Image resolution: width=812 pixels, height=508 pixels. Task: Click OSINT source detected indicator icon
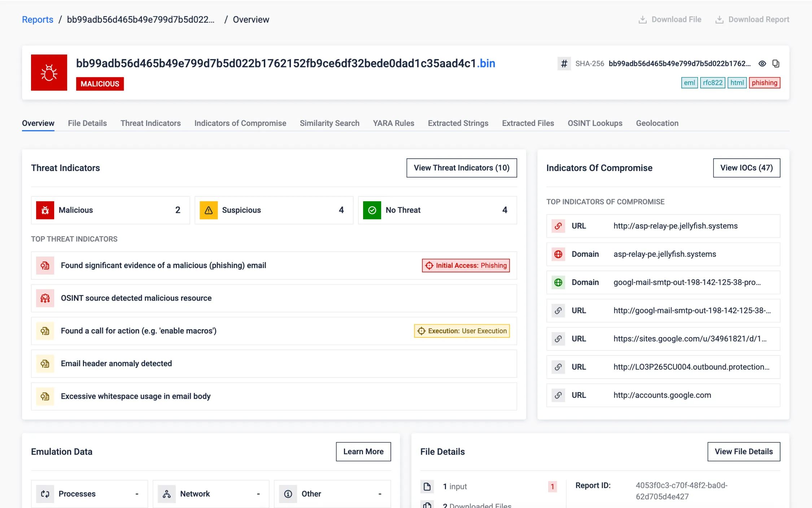[45, 298]
